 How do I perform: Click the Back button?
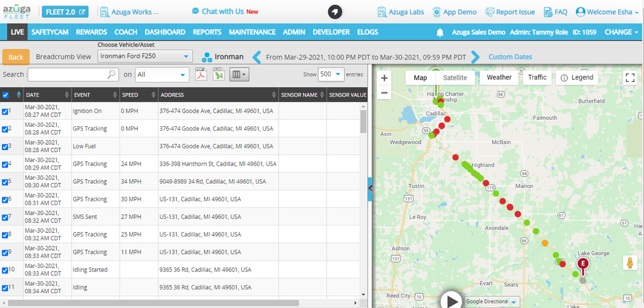(16, 57)
